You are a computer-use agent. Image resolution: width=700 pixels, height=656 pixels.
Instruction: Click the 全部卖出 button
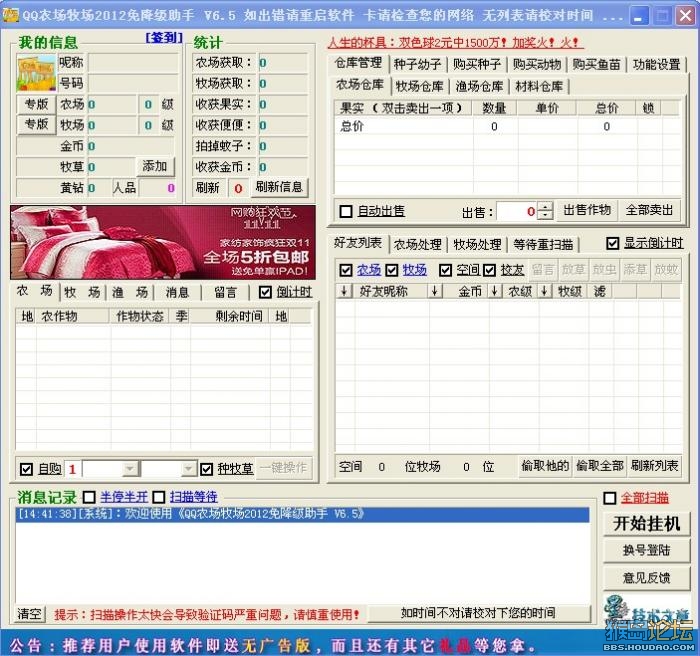tap(650, 210)
